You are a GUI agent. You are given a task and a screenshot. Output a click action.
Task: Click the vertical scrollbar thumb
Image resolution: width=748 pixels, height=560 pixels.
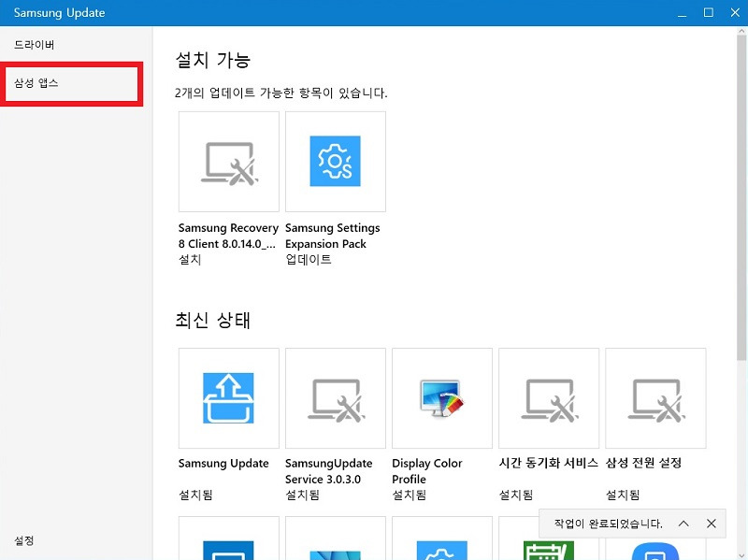(741, 196)
